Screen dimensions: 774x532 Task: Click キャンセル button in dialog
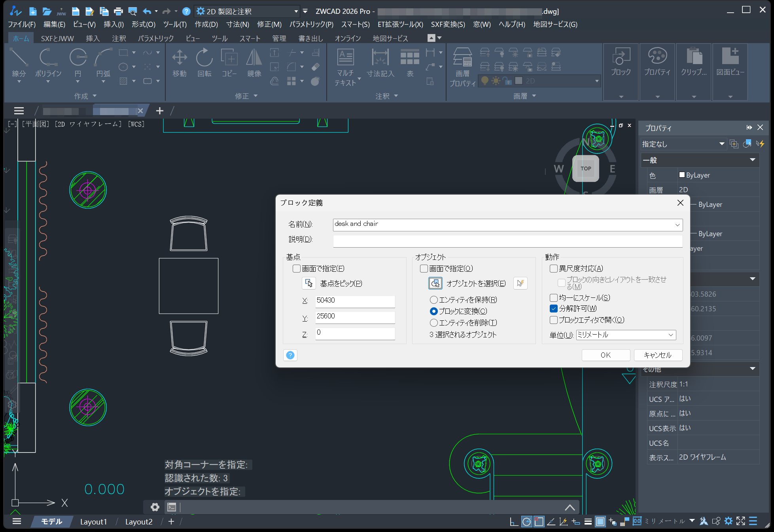pyautogui.click(x=658, y=355)
